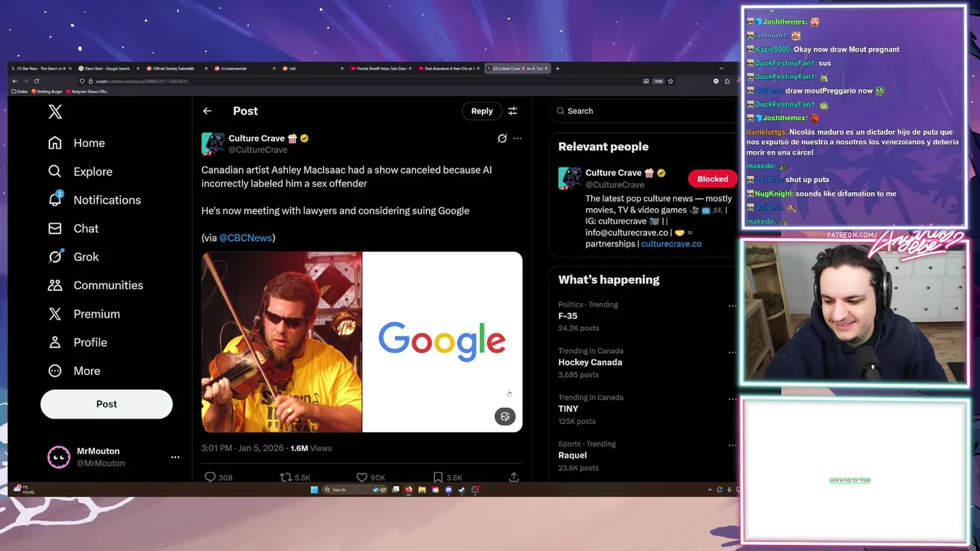
Task: Click the Windows taskbar Search box
Action: (355, 490)
